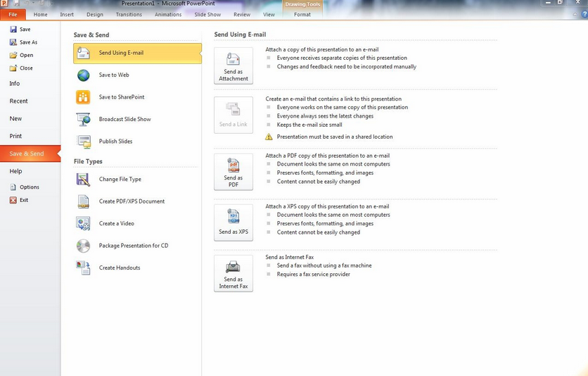
Task: Switch to the Insert ribbon tab
Action: 67,15
